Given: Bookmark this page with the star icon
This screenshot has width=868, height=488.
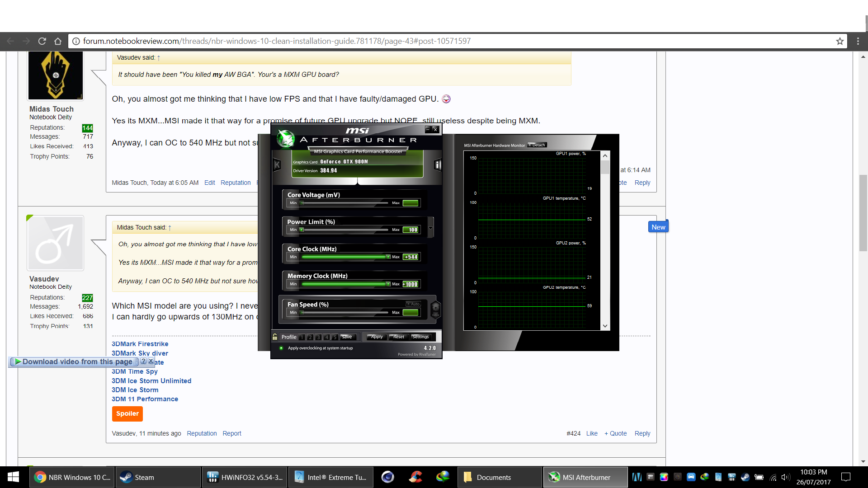Looking at the screenshot, I should click(840, 41).
